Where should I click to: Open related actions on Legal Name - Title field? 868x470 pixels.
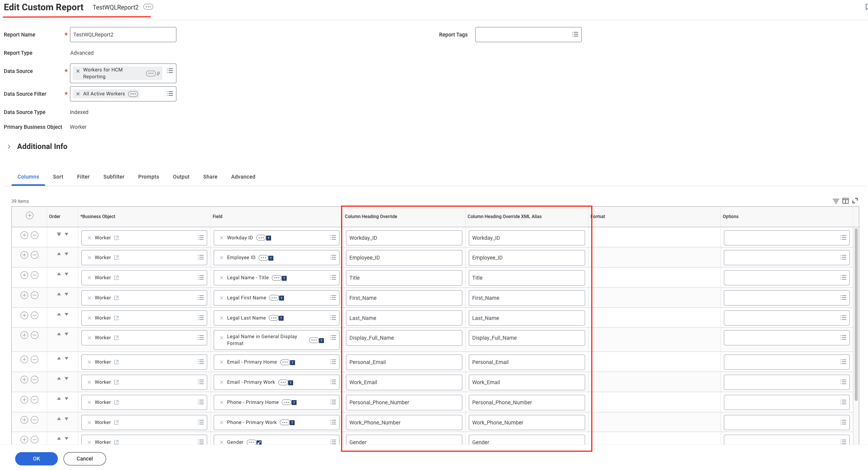(277, 277)
